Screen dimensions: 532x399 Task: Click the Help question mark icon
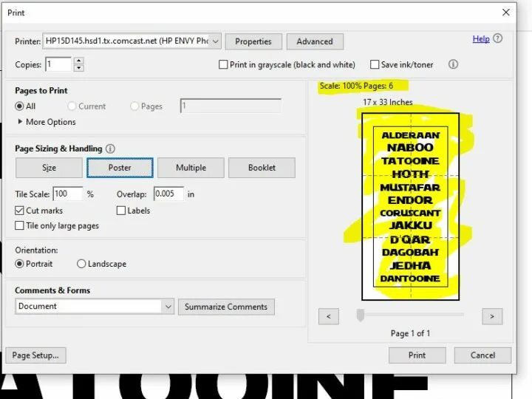point(498,38)
